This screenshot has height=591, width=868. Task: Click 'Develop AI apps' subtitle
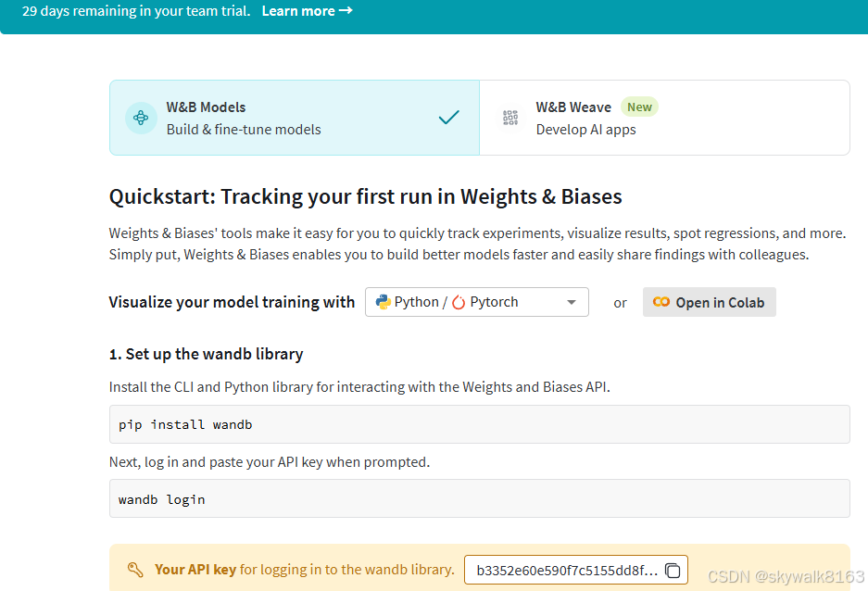585,130
